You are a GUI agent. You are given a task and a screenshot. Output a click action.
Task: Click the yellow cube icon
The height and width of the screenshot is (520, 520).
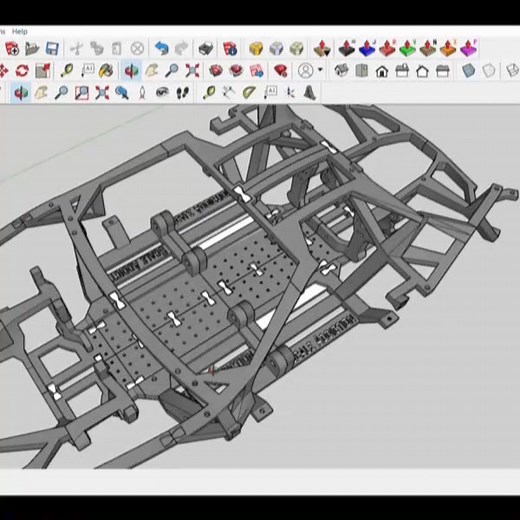256,49
